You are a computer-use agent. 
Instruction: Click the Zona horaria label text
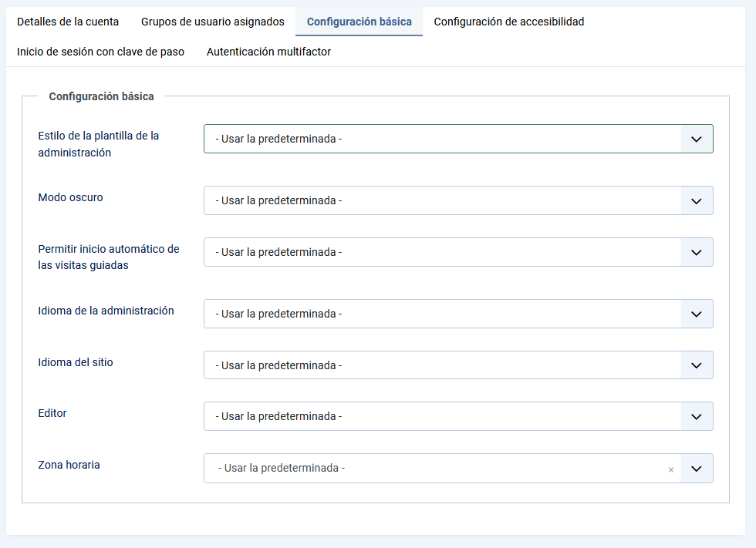click(69, 465)
